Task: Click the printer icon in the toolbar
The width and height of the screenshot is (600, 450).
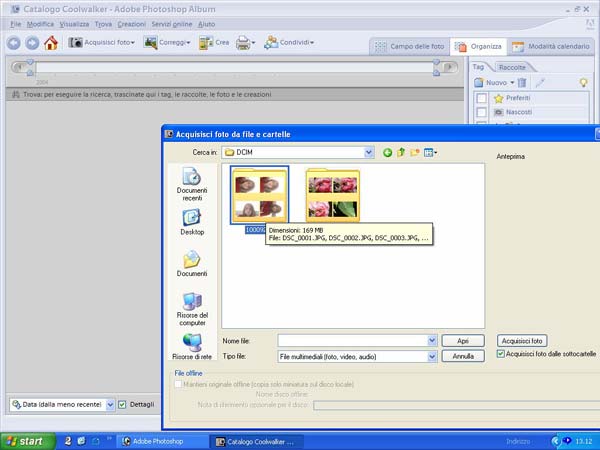Action: (x=245, y=42)
